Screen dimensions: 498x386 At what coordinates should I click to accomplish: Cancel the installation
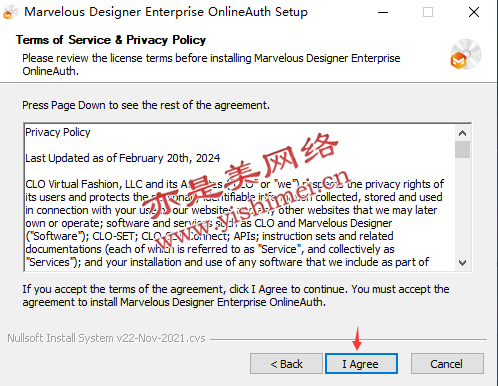447,364
